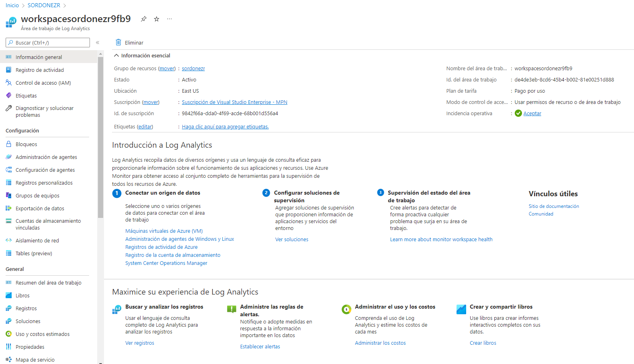Open the Bloqueos lock icon

tap(9, 144)
